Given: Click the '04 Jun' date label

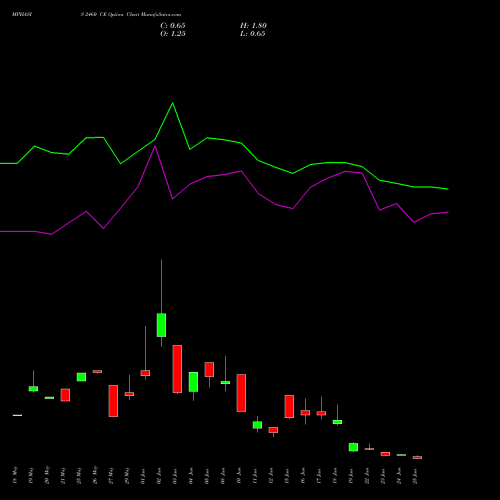Looking at the screenshot, I should coord(191,476).
